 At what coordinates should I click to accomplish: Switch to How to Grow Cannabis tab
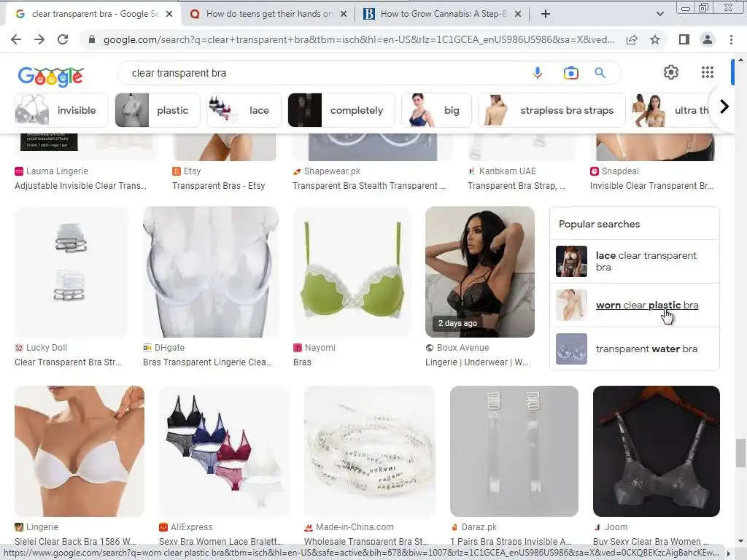point(443,14)
